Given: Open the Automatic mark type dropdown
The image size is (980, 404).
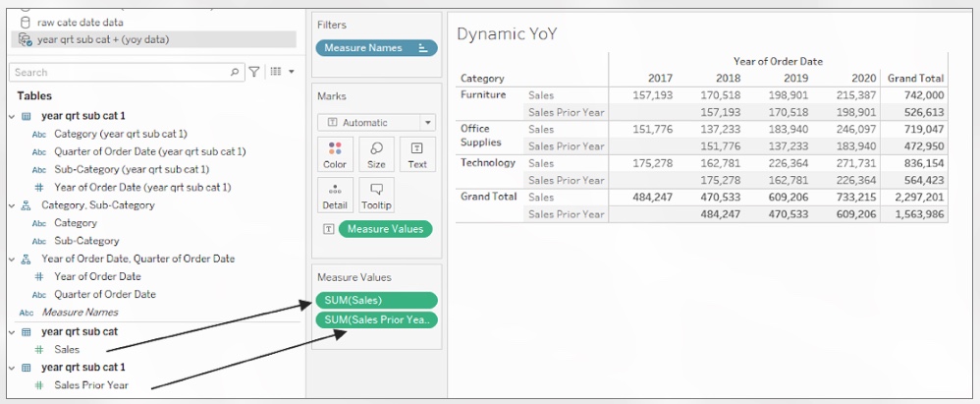Looking at the screenshot, I should 376,123.
